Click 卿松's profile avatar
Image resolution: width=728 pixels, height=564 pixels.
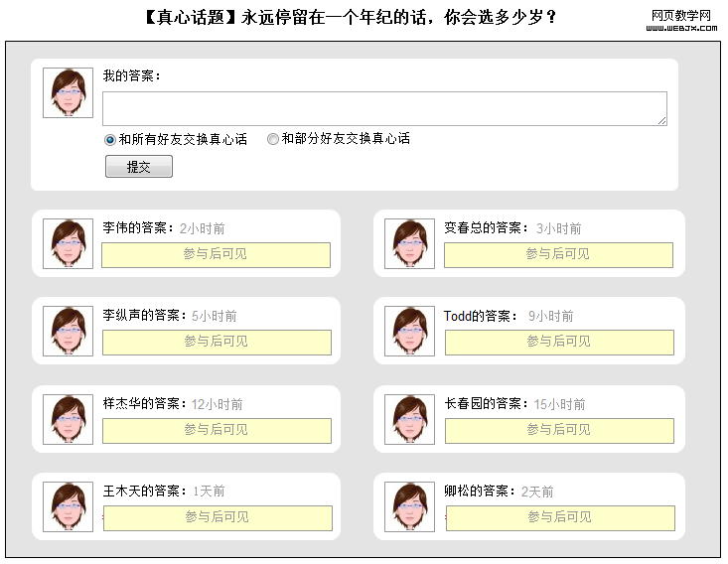409,507
